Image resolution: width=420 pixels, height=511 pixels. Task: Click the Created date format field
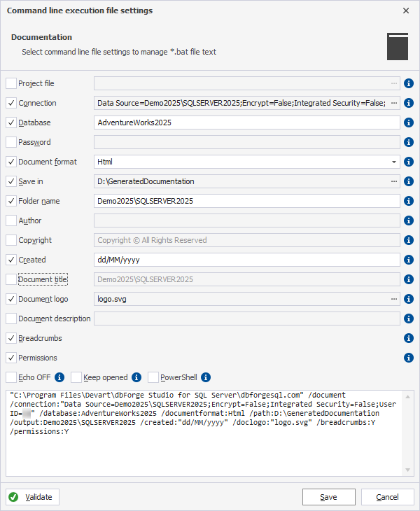pos(247,260)
